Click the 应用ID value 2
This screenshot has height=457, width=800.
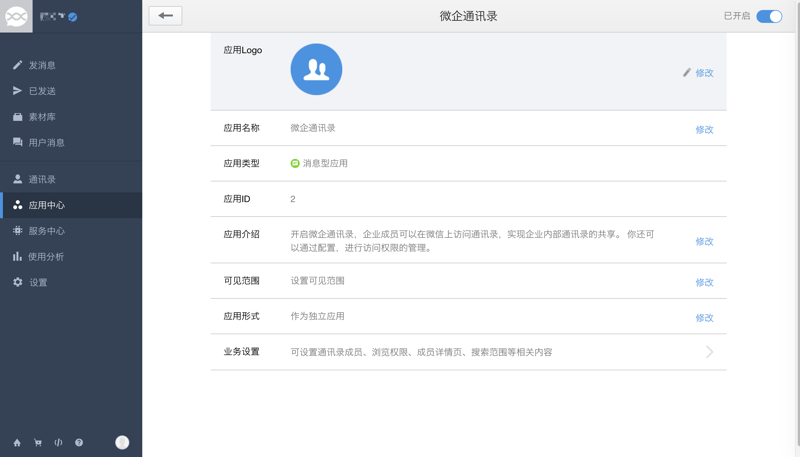(x=293, y=199)
